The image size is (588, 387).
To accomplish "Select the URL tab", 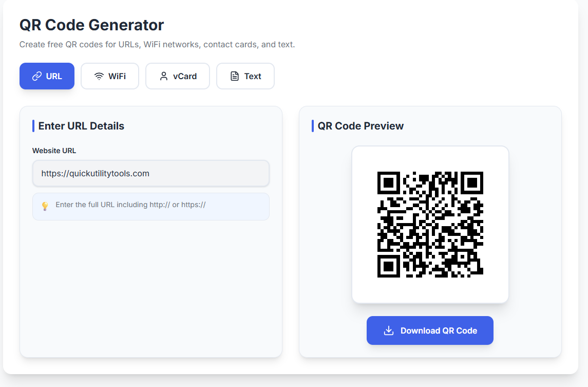I will tap(47, 76).
